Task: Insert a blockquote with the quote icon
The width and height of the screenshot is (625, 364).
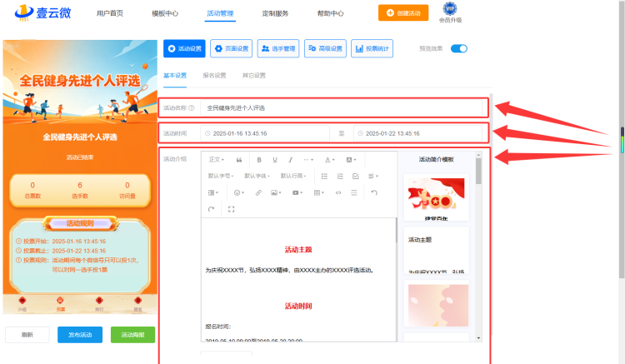Action: pyautogui.click(x=239, y=160)
